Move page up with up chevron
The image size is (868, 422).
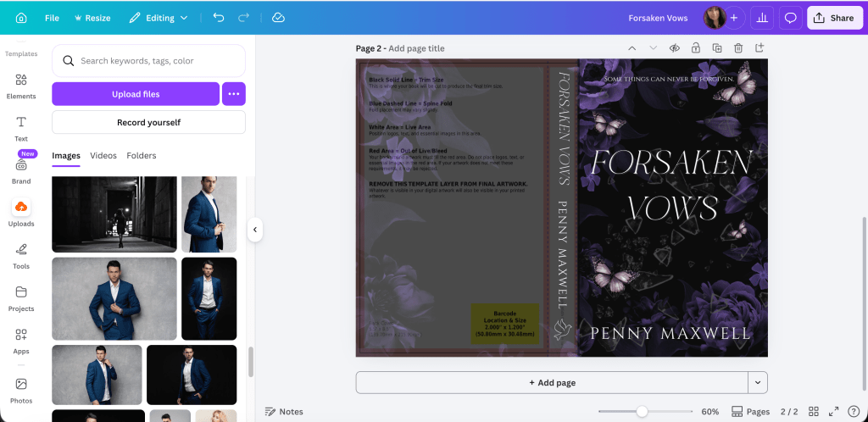(632, 48)
